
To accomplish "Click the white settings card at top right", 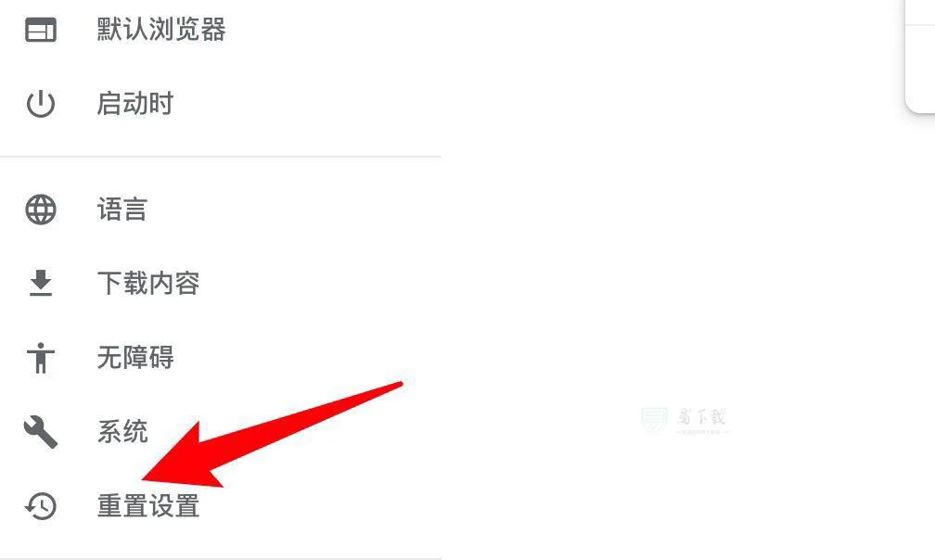I will coord(919,56).
